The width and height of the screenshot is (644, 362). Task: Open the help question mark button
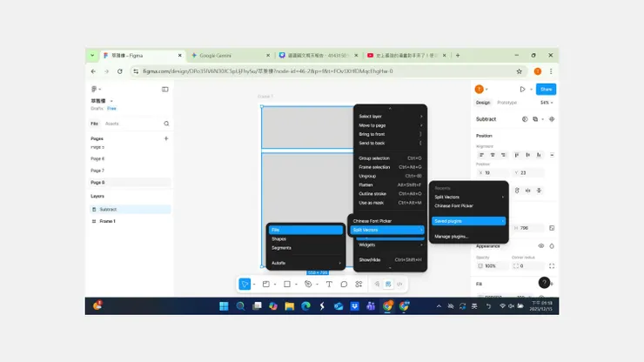coord(544,283)
